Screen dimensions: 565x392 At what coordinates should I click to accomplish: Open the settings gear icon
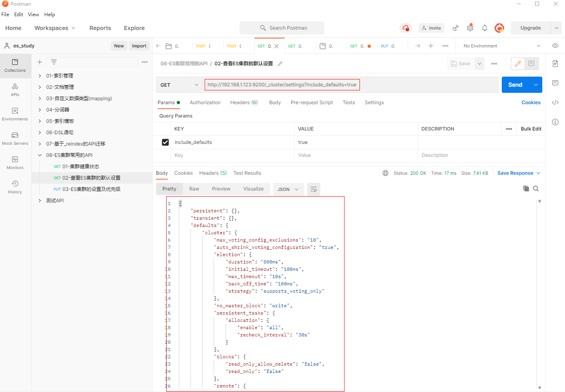click(470, 28)
